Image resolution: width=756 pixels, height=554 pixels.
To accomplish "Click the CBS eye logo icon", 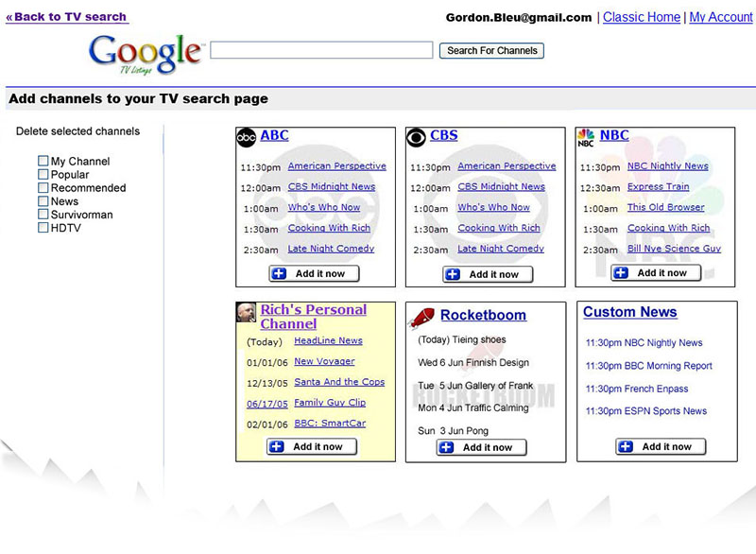I will [x=416, y=137].
